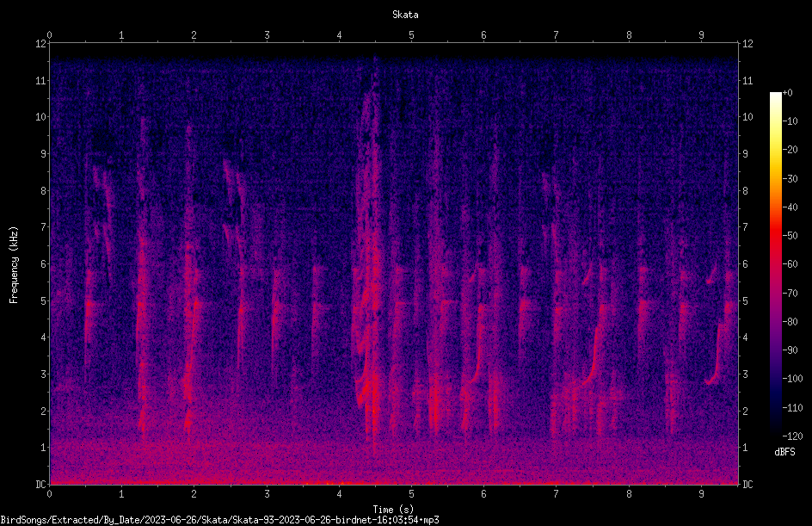This screenshot has height=526, width=812.
Task: Click "1" on the right frequency axis
Action: (x=745, y=448)
